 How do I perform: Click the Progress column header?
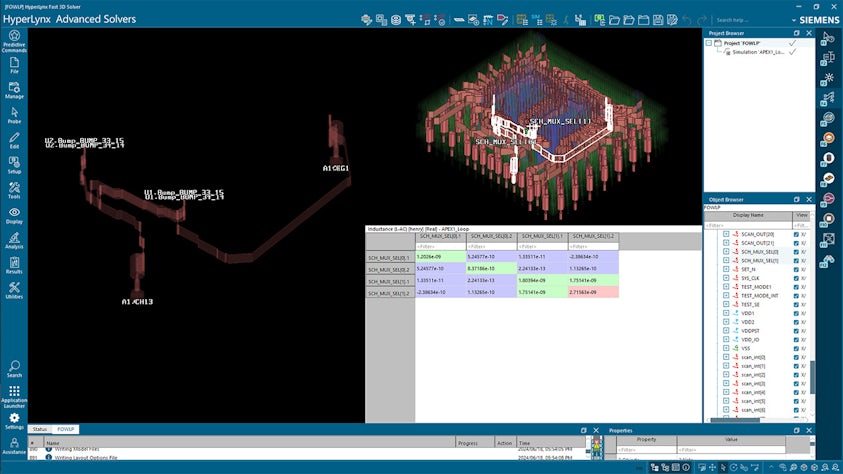pyautogui.click(x=474, y=443)
